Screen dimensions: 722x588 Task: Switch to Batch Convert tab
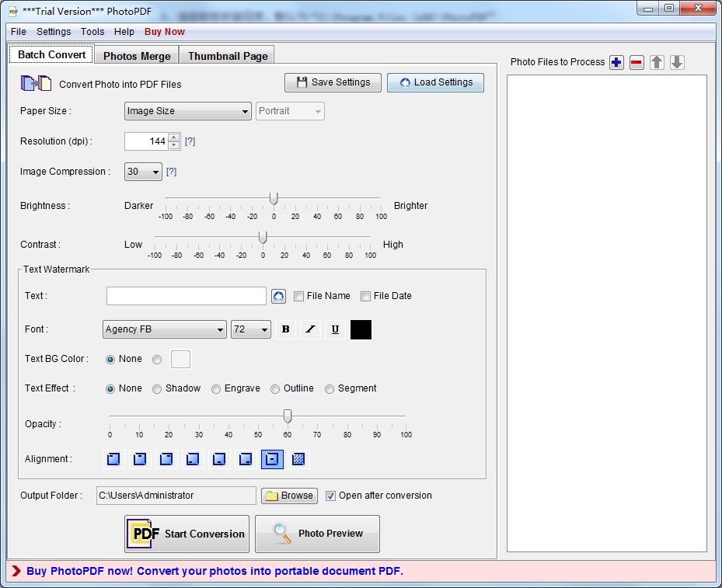(x=51, y=54)
